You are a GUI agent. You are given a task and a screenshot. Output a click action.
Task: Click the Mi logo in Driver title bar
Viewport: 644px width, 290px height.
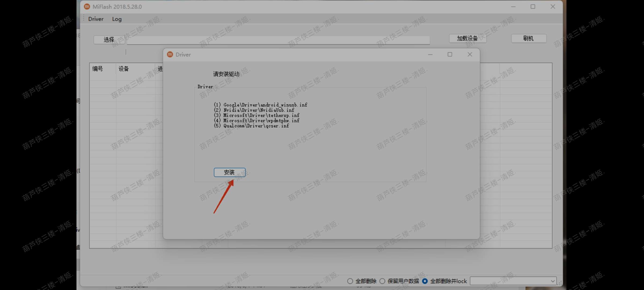tap(170, 55)
